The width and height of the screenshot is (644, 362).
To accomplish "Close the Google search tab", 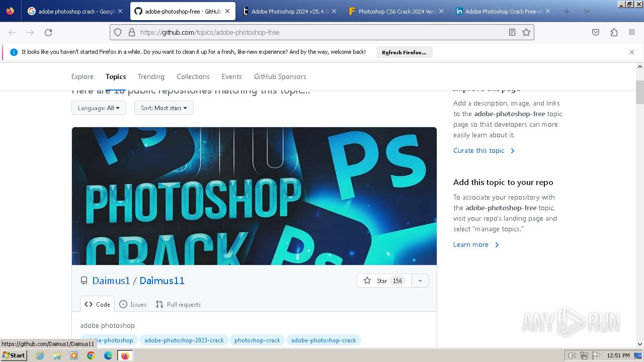I will [120, 11].
